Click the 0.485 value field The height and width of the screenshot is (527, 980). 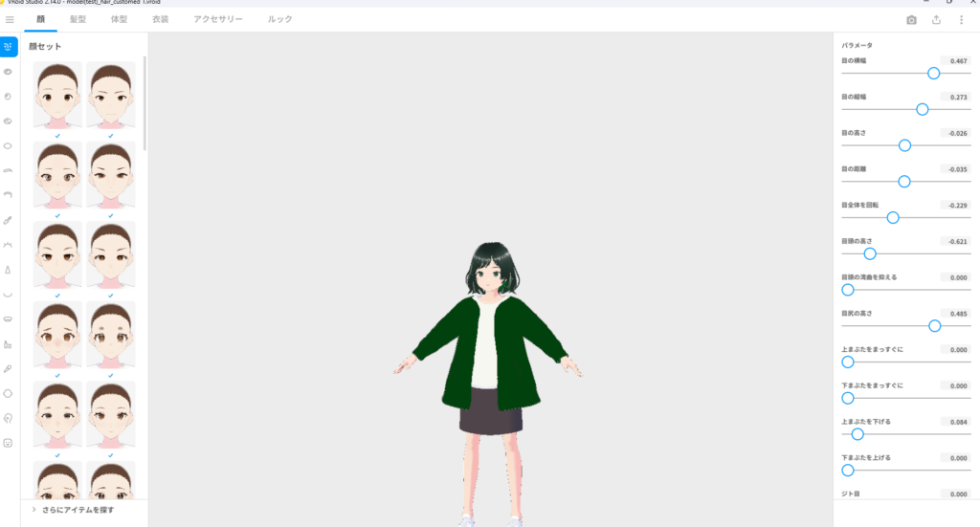coord(955,314)
